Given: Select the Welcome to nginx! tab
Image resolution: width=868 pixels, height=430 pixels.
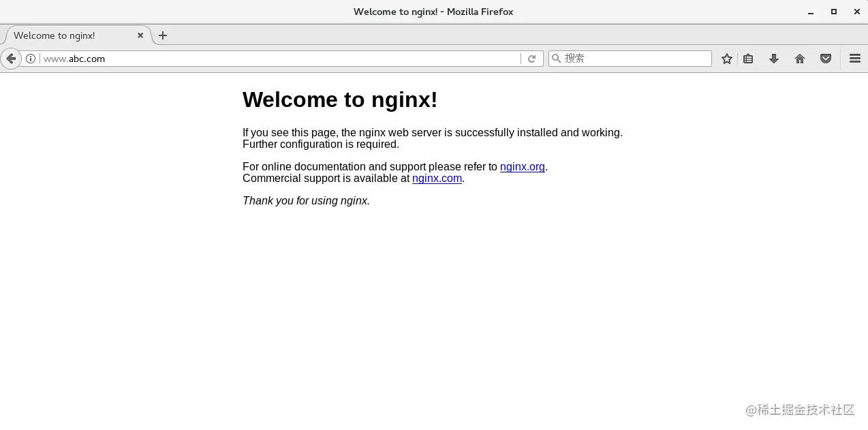Looking at the screenshot, I should click(77, 35).
